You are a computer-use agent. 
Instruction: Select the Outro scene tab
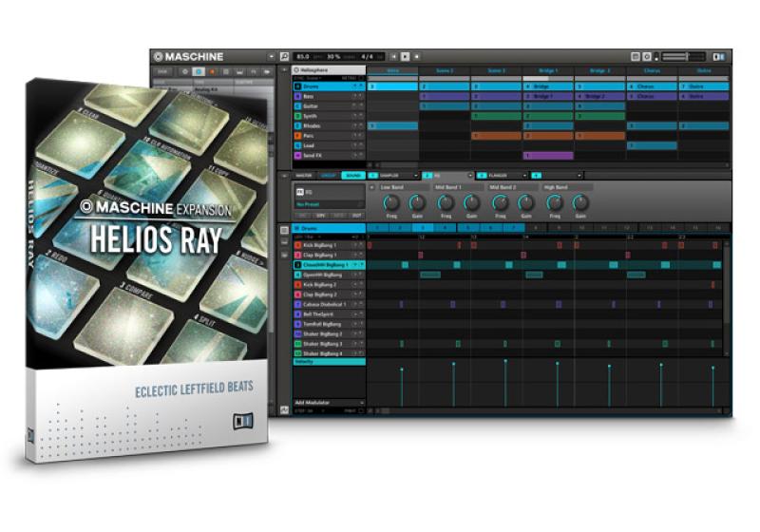(x=704, y=70)
